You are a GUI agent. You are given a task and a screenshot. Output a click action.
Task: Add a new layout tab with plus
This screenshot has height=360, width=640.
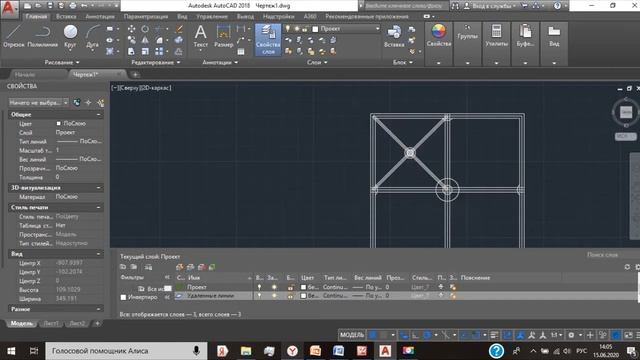coord(97,324)
